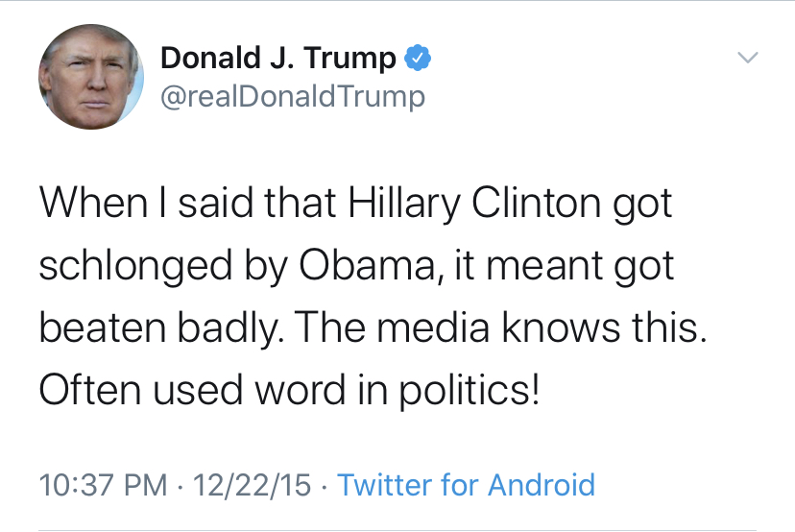
Task: Click the 12/22/15 tweet date
Action: (x=254, y=484)
